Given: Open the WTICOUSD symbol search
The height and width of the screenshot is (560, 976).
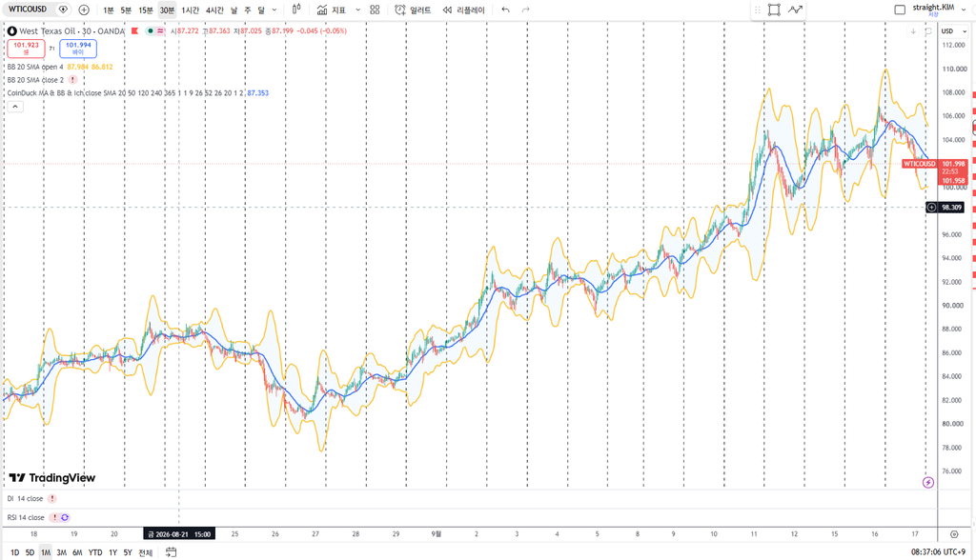Looking at the screenshot, I should (28, 10).
